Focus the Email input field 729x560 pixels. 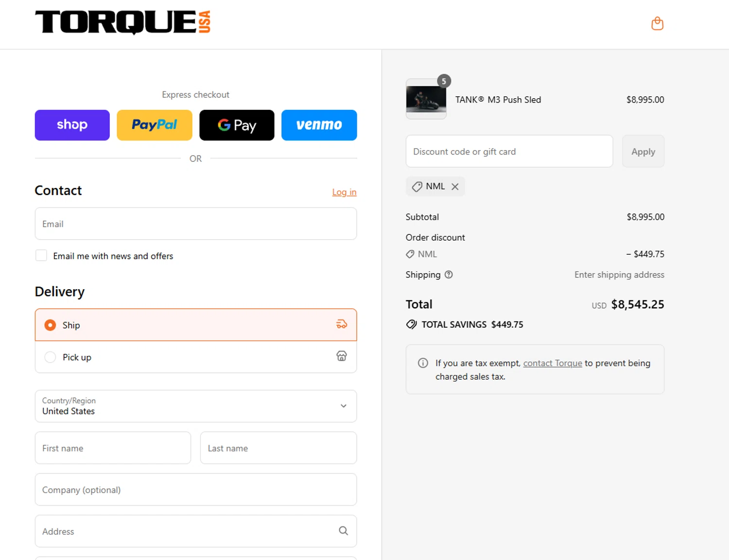(196, 224)
